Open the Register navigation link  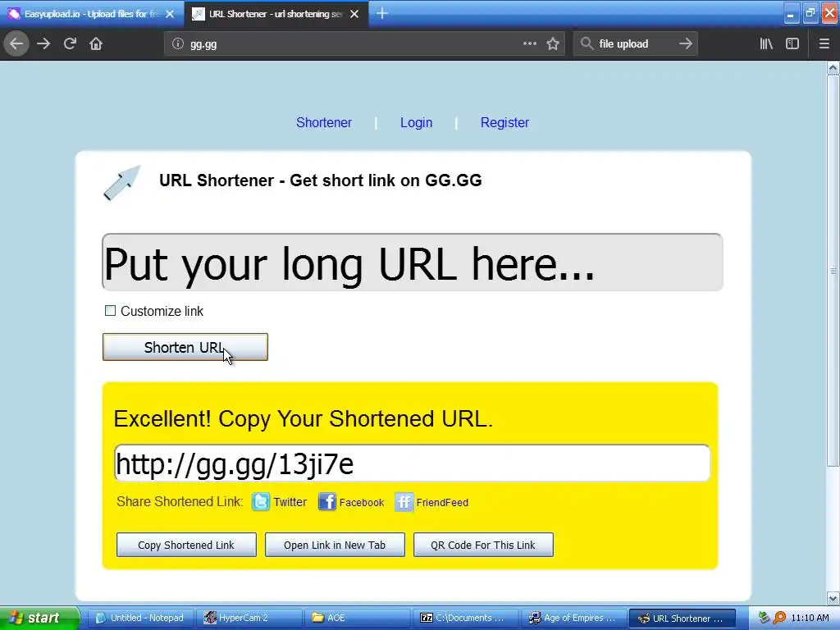click(504, 123)
